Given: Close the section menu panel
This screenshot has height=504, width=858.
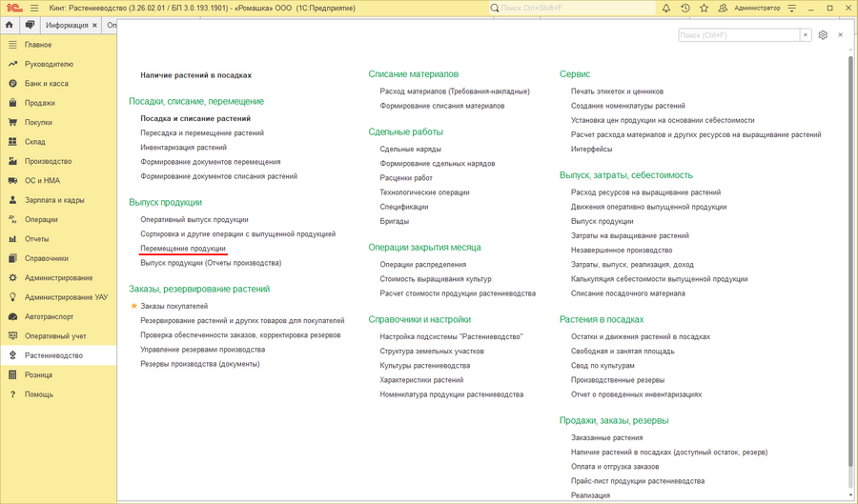Looking at the screenshot, I should click(841, 35).
